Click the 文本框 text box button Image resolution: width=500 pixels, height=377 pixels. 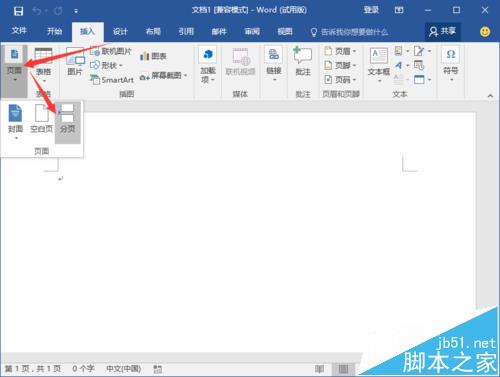[379, 65]
